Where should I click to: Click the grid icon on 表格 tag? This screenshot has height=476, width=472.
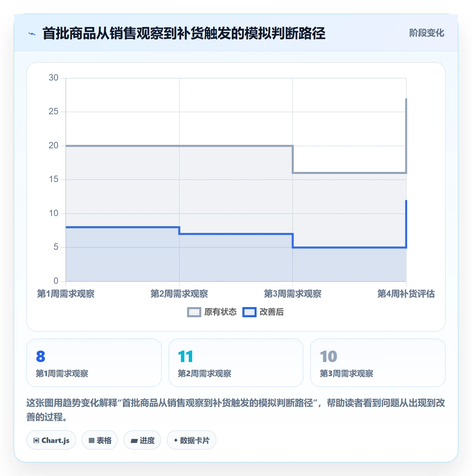(91, 441)
